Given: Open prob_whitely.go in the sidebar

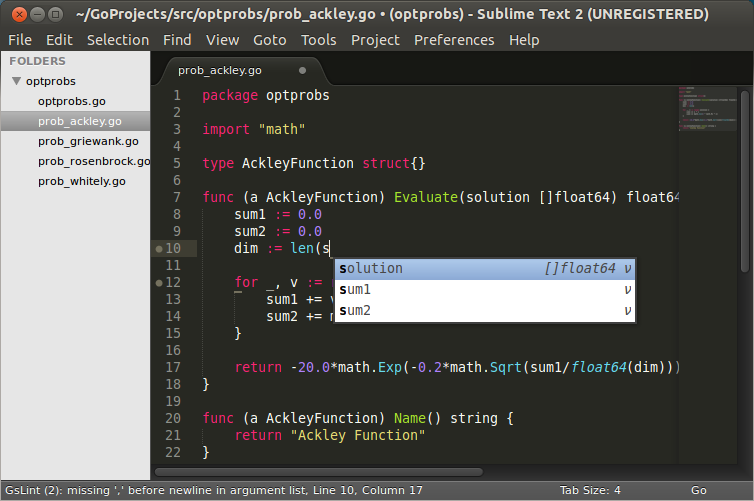Looking at the screenshot, I should pos(82,181).
